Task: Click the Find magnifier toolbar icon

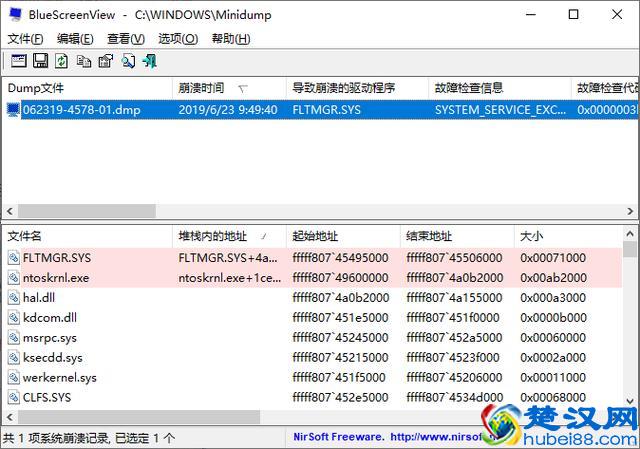Action: click(128, 61)
